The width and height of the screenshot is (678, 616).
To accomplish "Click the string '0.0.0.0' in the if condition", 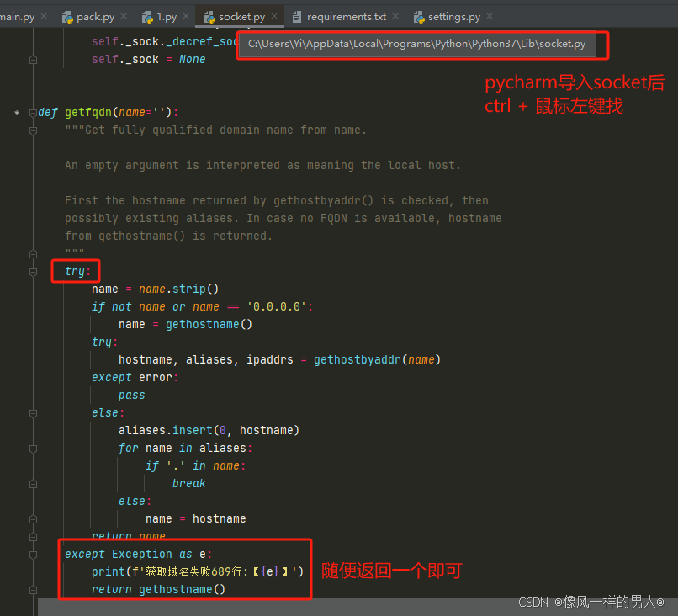I will point(276,306).
